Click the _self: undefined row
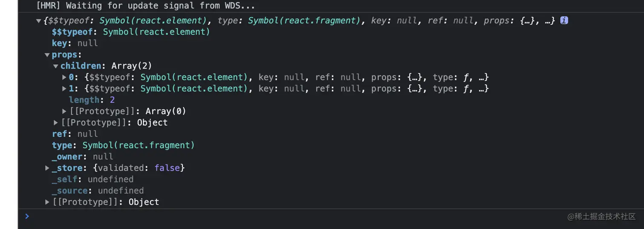Screen dimensions: 644x229 92,179
